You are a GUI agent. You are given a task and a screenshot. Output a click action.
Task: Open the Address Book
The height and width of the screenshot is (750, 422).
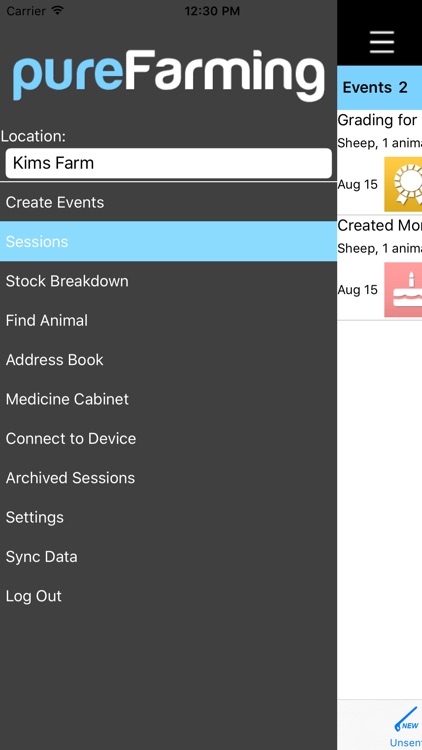[168, 360]
